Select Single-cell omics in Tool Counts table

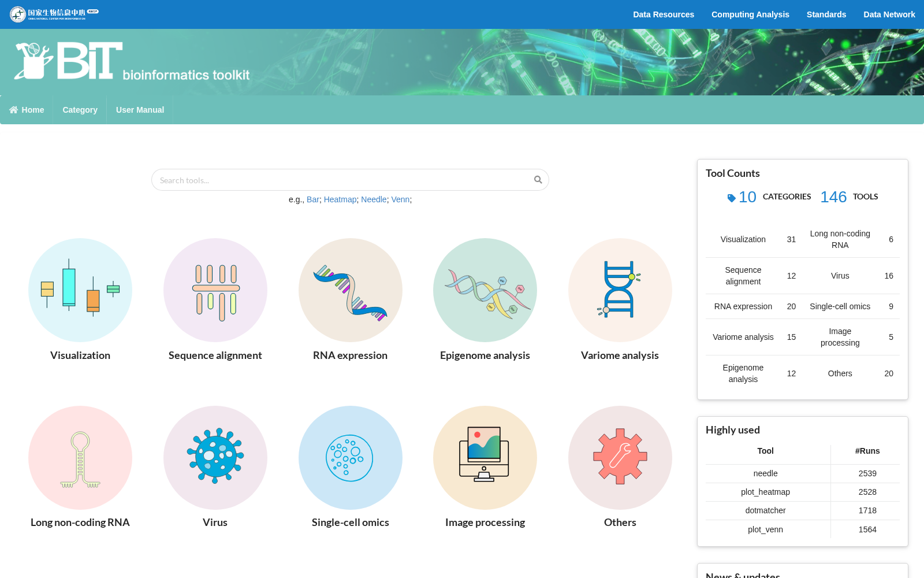[x=840, y=306]
